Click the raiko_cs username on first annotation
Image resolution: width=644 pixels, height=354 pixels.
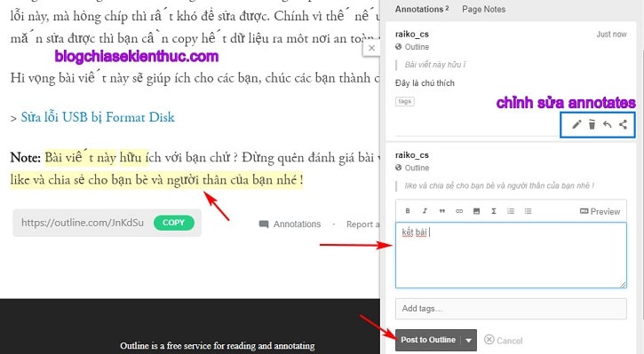pos(412,34)
